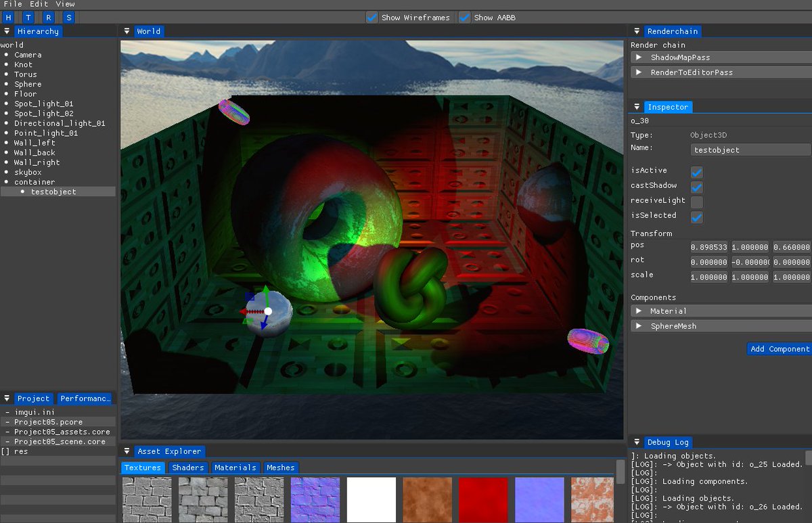The width and height of the screenshot is (812, 523).
Task: Switch to the Performance tab
Action: click(85, 399)
